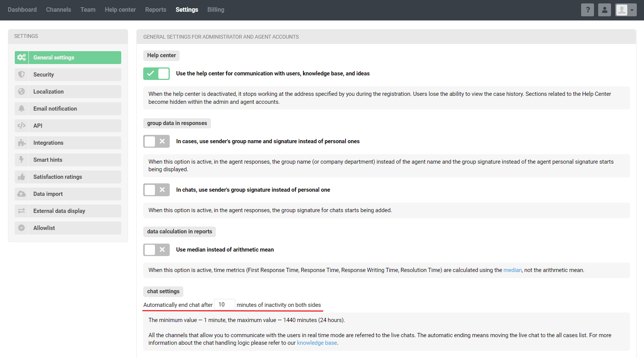Open the Channels menu item

[58, 10]
